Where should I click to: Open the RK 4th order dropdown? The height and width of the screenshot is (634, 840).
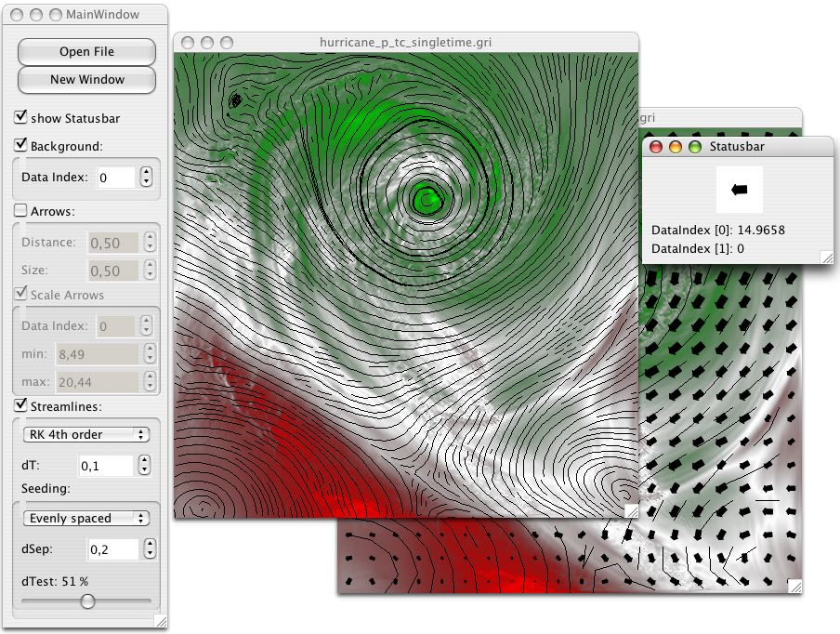[x=85, y=435]
